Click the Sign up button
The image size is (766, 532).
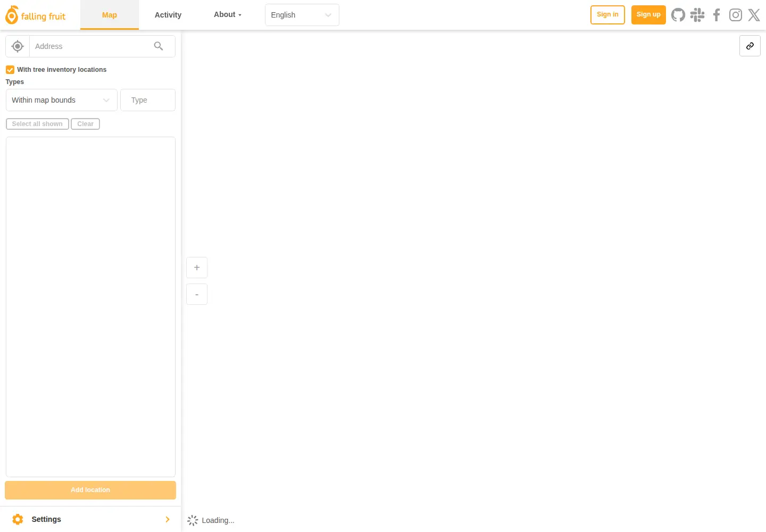(x=648, y=15)
